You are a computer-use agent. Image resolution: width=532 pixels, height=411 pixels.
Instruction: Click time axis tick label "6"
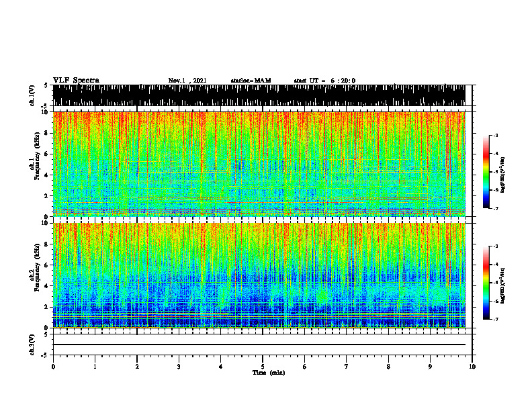(305, 367)
